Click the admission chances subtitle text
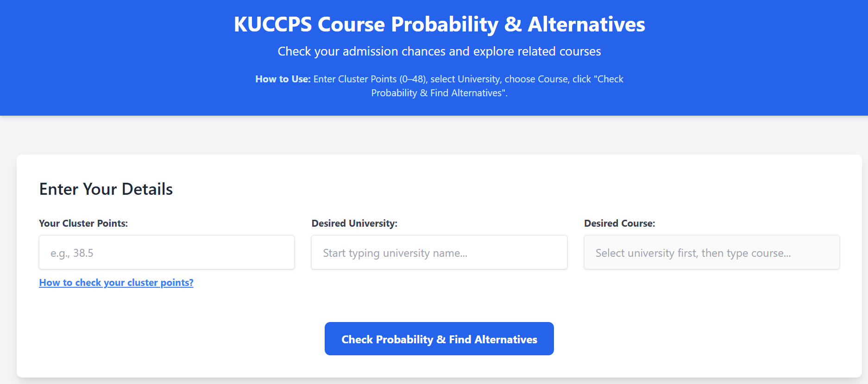868x384 pixels. pos(439,51)
